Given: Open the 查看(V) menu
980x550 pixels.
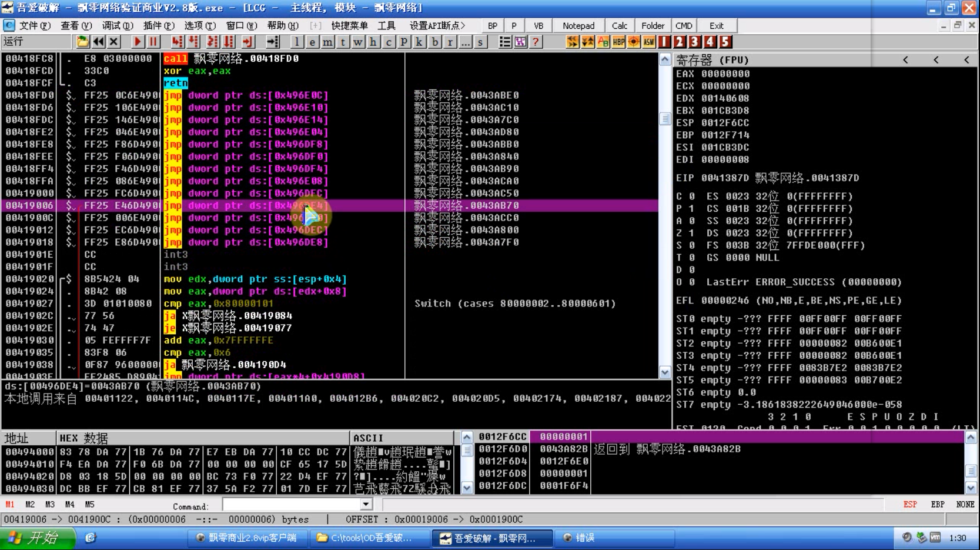Looking at the screenshot, I should 76,25.
